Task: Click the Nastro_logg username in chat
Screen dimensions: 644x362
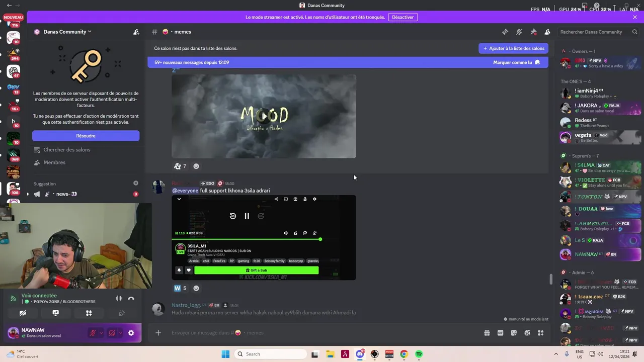Action: pos(186,305)
